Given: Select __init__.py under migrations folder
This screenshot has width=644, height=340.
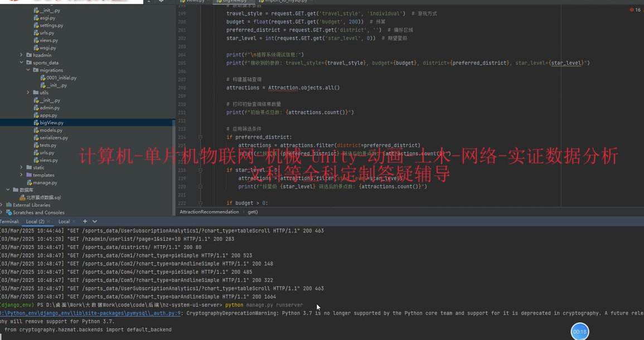Looking at the screenshot, I should [x=57, y=85].
